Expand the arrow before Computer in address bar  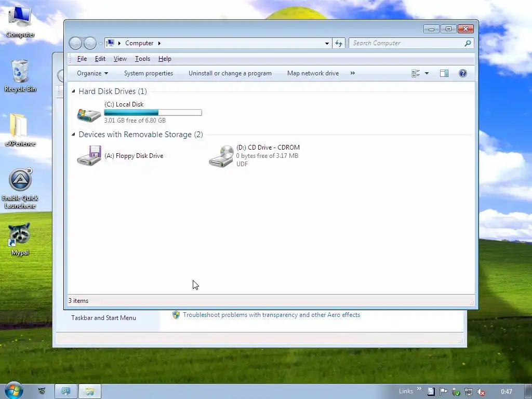tap(119, 43)
